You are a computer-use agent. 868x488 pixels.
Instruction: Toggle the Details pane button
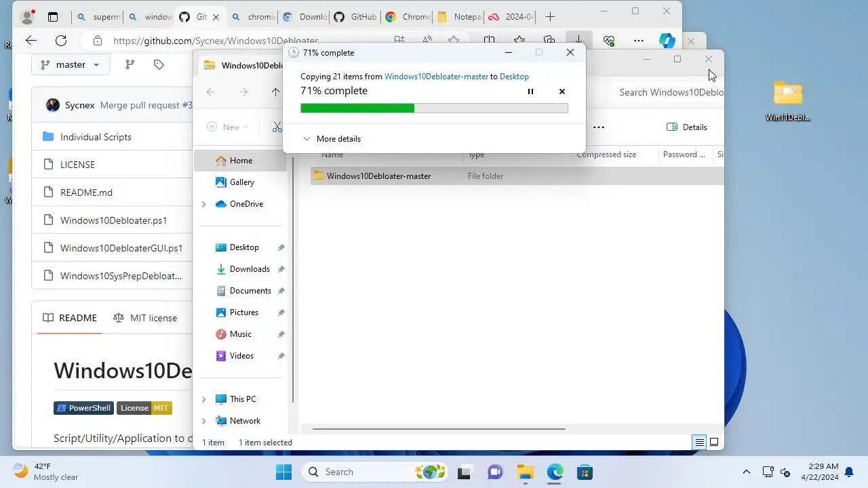point(687,127)
